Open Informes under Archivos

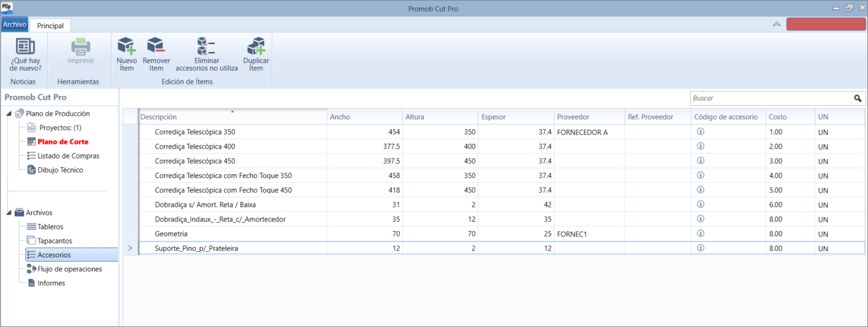51,283
